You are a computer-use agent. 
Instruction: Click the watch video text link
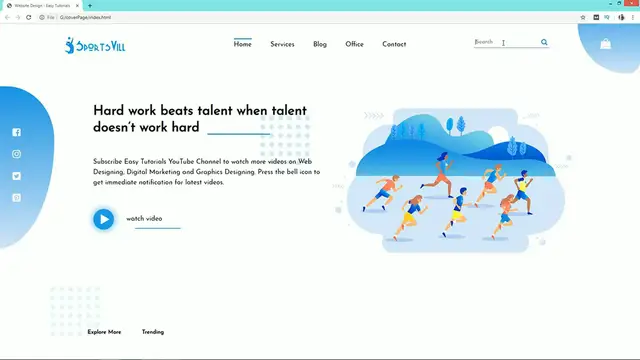tap(144, 218)
